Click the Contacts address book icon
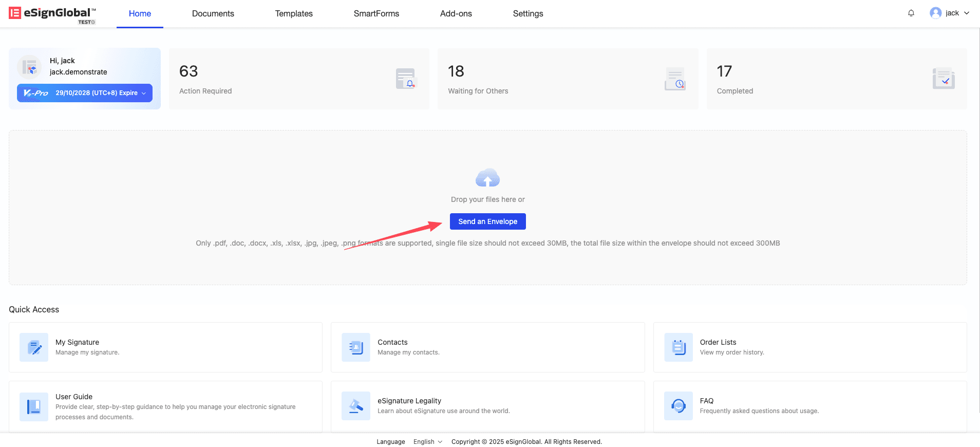 click(356, 347)
